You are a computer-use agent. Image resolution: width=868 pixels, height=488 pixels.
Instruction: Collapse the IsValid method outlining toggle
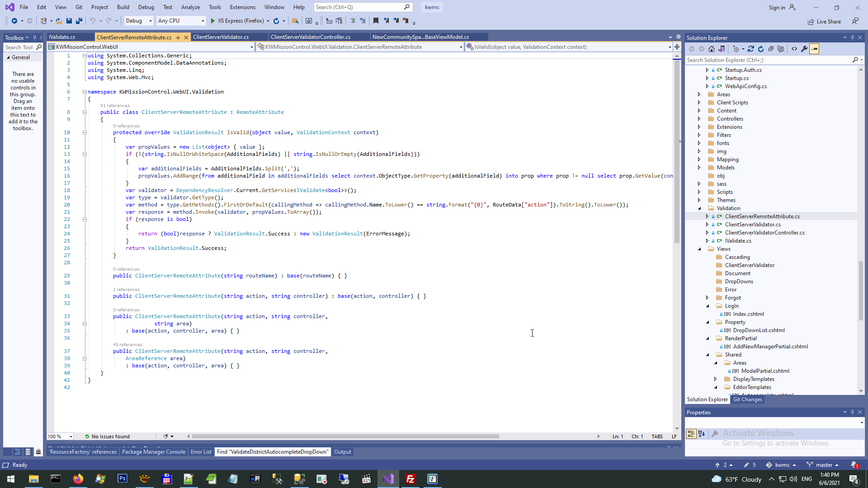pos(85,132)
